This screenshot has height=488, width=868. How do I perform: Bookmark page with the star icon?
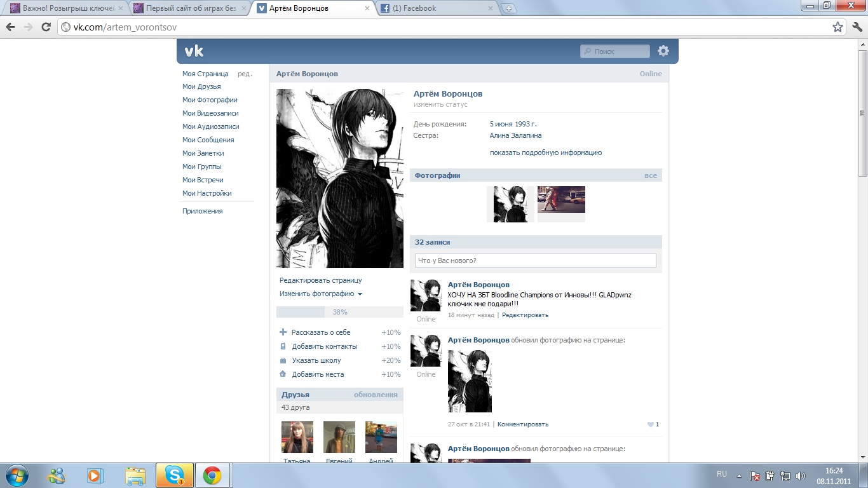[837, 27]
